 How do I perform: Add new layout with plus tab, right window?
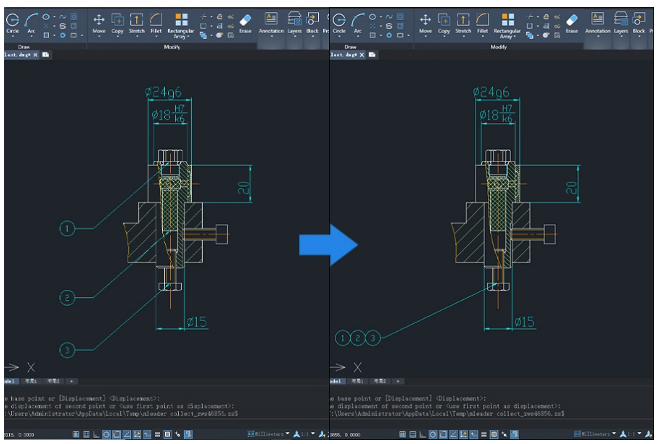point(398,381)
